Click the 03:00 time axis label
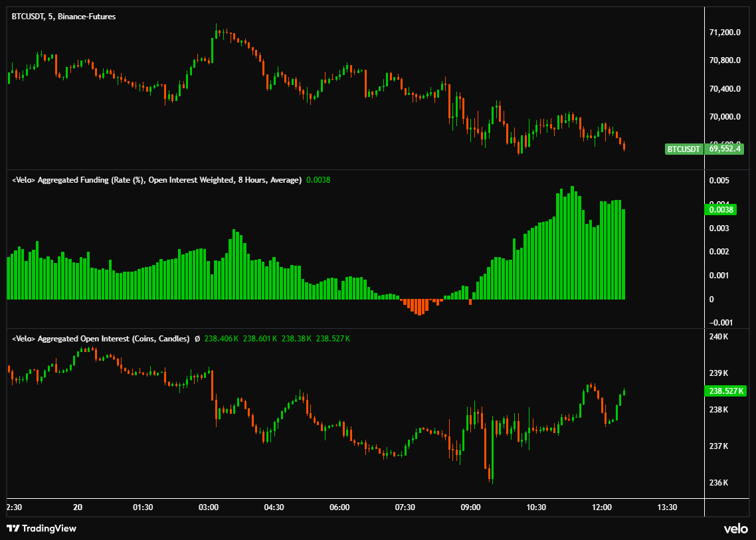756x540 pixels. (209, 507)
